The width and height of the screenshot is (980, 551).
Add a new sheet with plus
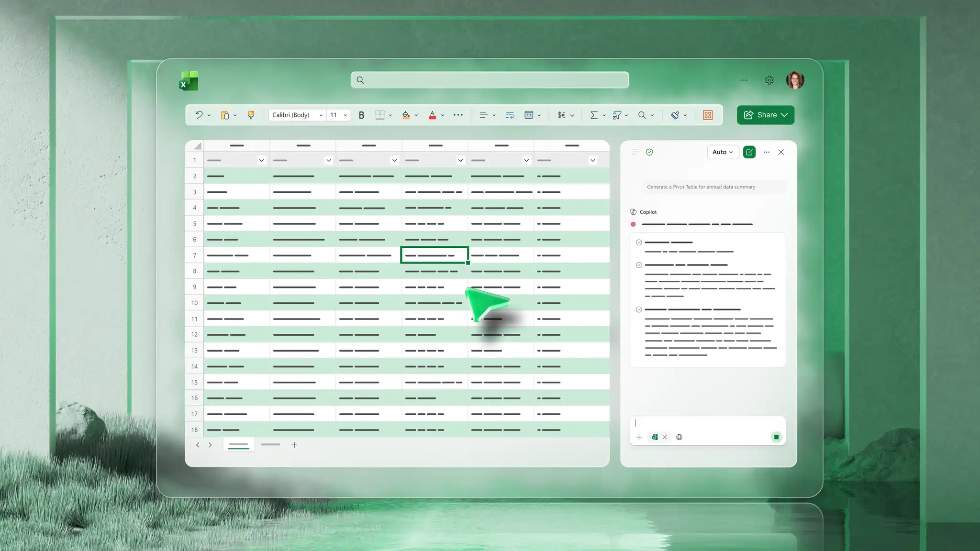(x=294, y=445)
